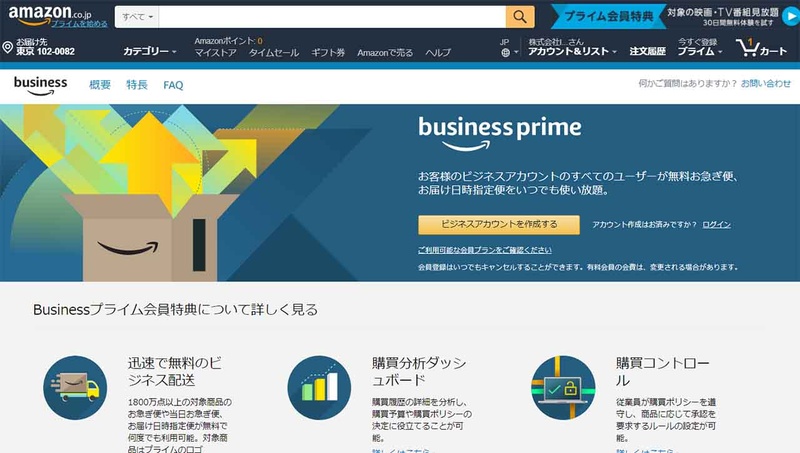Click the delivery location pin icon
Viewport: 800px width, 453px height.
coord(7,47)
